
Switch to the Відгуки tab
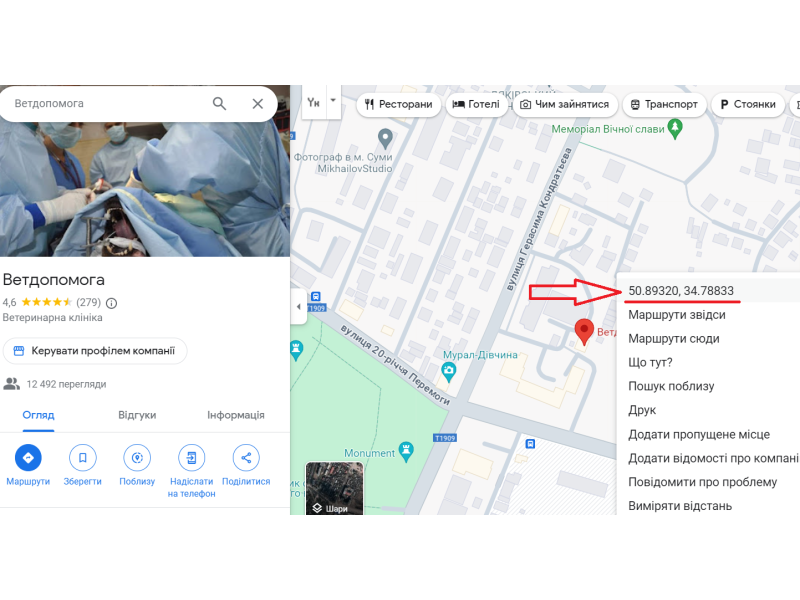137,415
